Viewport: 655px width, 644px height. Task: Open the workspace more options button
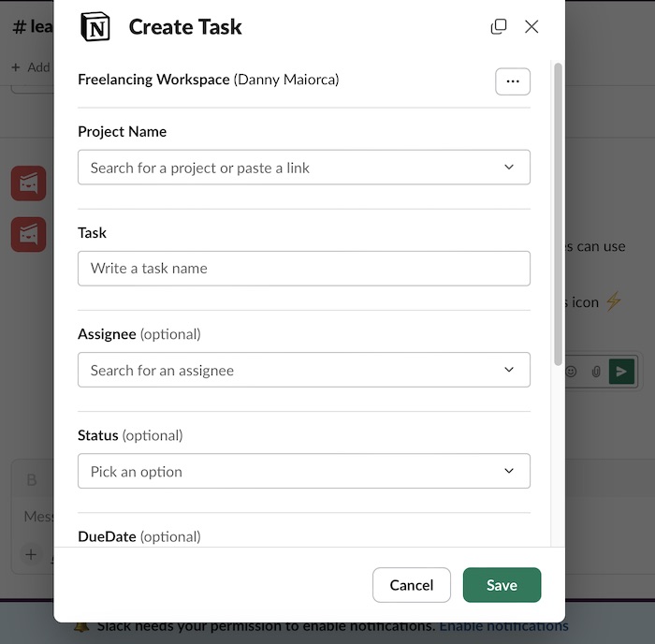(513, 81)
